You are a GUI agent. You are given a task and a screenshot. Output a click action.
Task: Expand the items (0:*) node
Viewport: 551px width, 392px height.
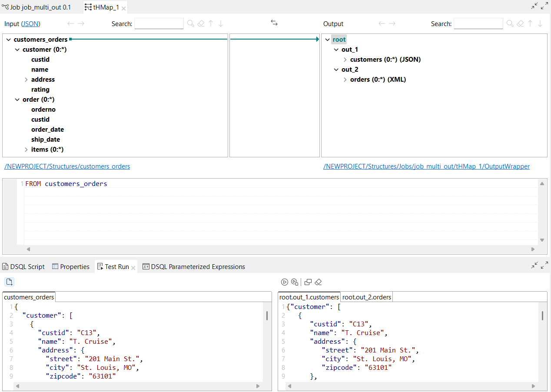[26, 149]
